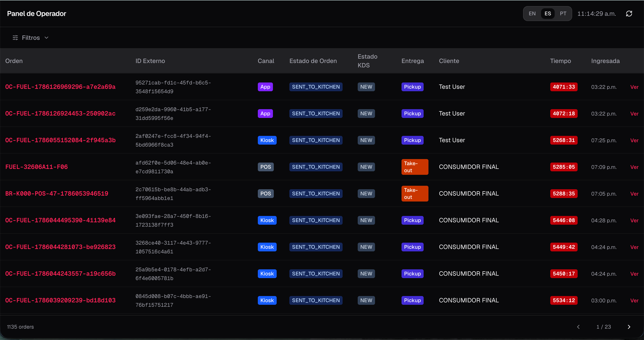The width and height of the screenshot is (644, 340).
Task: Click Ver for the 5446:08 order
Action: pyautogui.click(x=634, y=221)
